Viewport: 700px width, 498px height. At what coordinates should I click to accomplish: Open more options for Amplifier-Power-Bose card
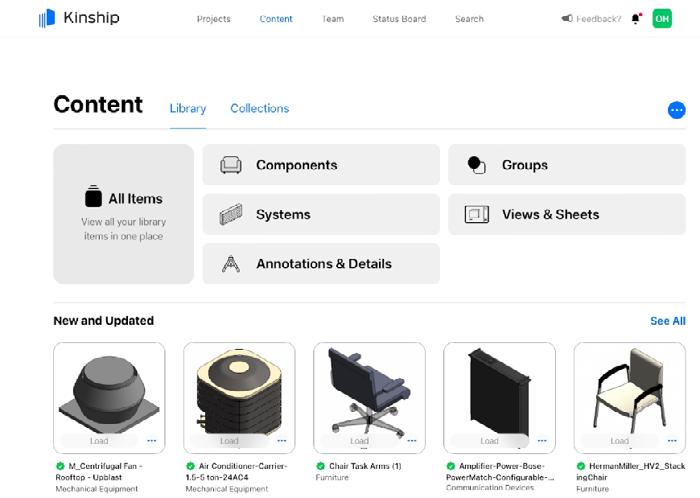point(542,440)
